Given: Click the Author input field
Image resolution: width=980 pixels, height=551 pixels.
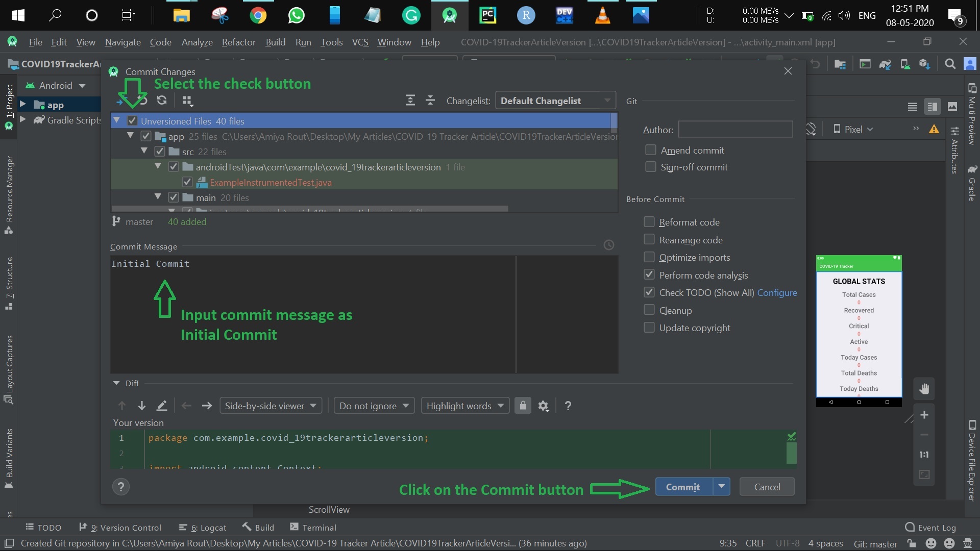Looking at the screenshot, I should coord(734,129).
